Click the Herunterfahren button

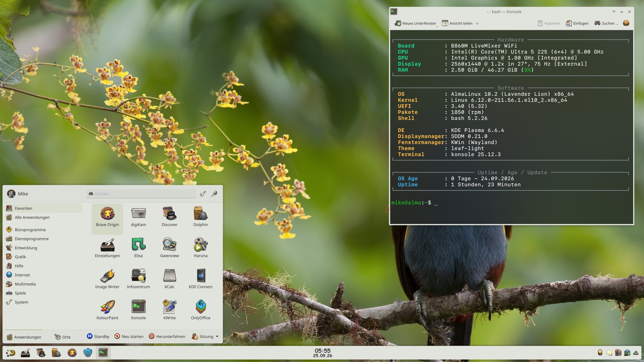click(167, 336)
